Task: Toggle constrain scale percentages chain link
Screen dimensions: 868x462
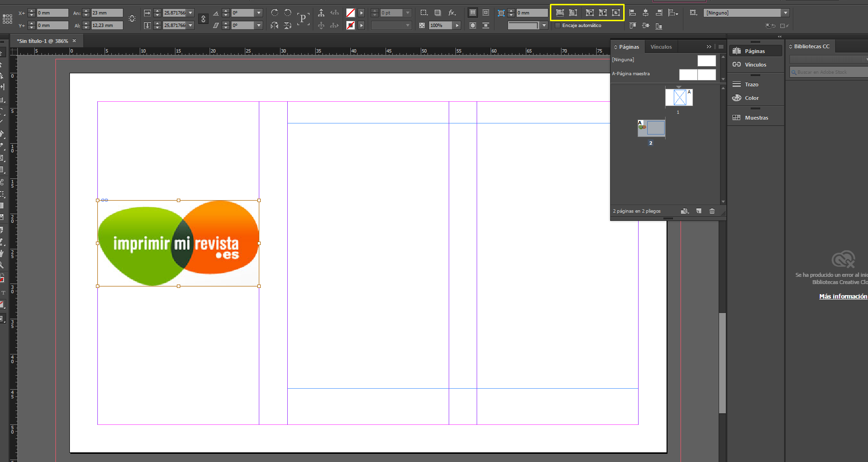Action: [x=203, y=19]
